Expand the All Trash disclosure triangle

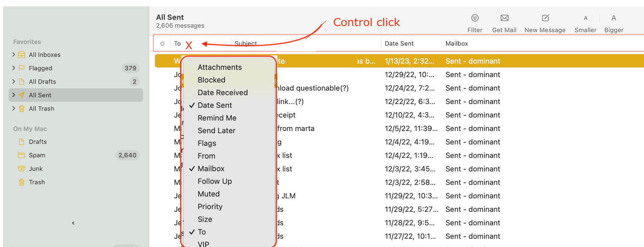pos(13,109)
